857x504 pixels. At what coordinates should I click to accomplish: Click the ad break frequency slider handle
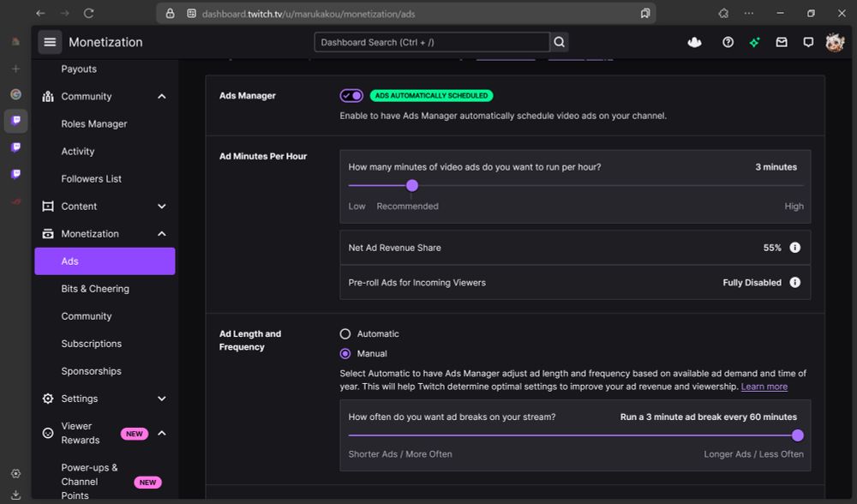(797, 435)
